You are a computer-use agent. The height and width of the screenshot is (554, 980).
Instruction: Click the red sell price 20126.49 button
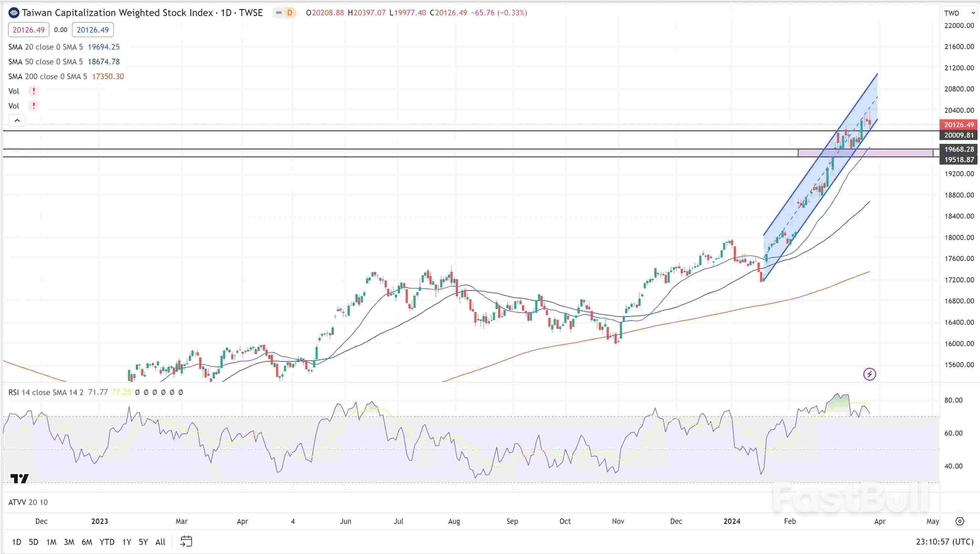pyautogui.click(x=29, y=30)
